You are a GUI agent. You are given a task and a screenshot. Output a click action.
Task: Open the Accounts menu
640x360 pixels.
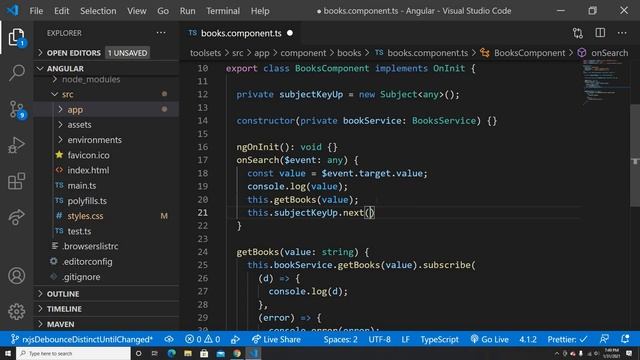point(16,276)
